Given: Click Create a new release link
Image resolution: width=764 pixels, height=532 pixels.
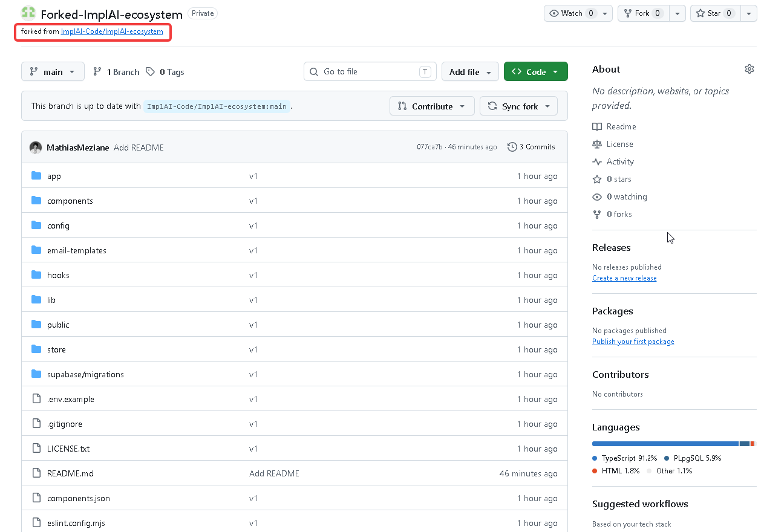Looking at the screenshot, I should (x=624, y=278).
